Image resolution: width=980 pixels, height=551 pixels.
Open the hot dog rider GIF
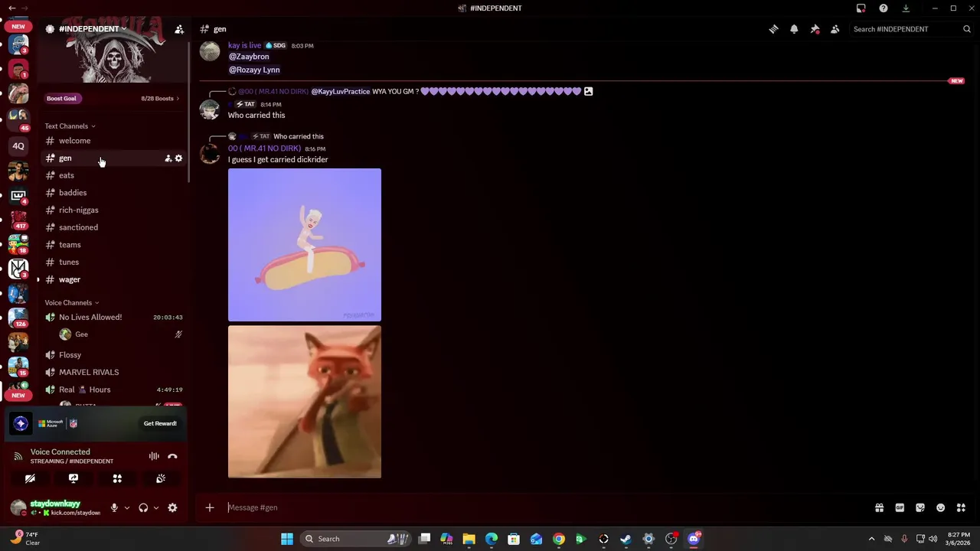coord(305,245)
